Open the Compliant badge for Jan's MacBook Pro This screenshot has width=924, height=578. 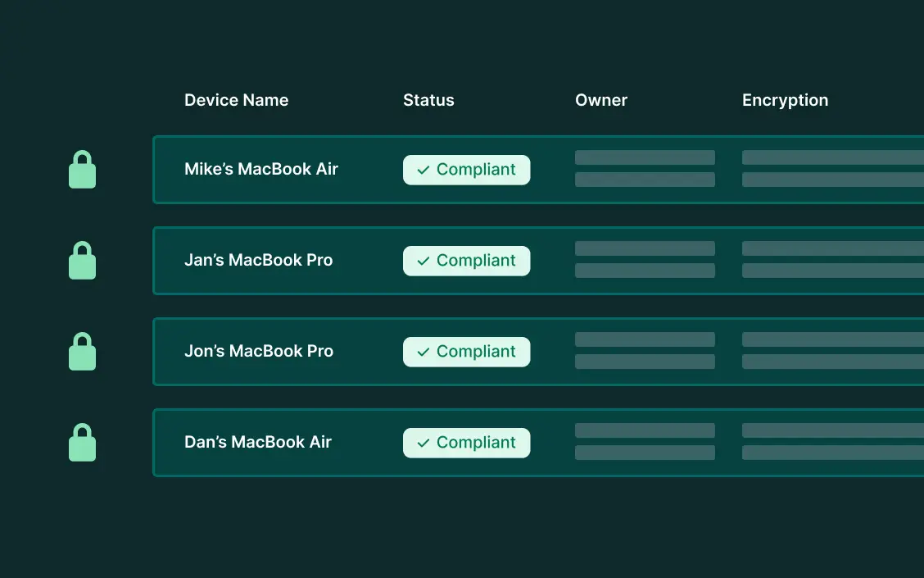click(x=467, y=261)
